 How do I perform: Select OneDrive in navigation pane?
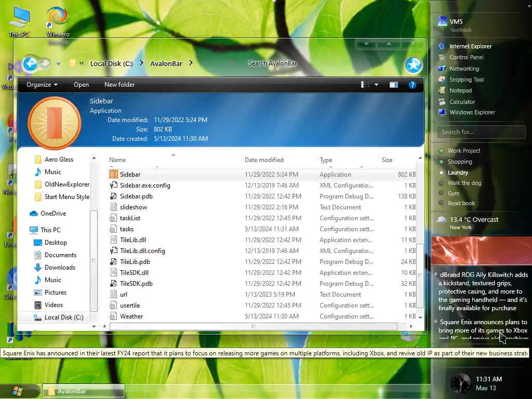(x=48, y=214)
